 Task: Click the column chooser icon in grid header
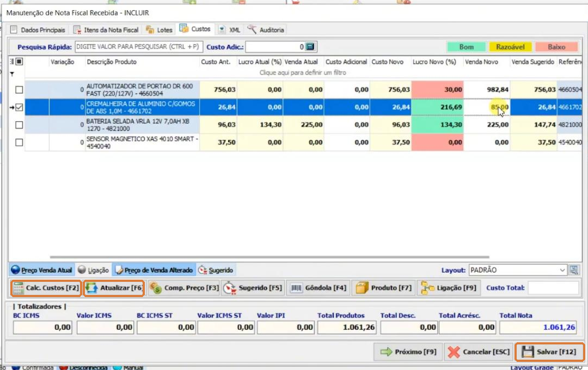click(x=12, y=61)
